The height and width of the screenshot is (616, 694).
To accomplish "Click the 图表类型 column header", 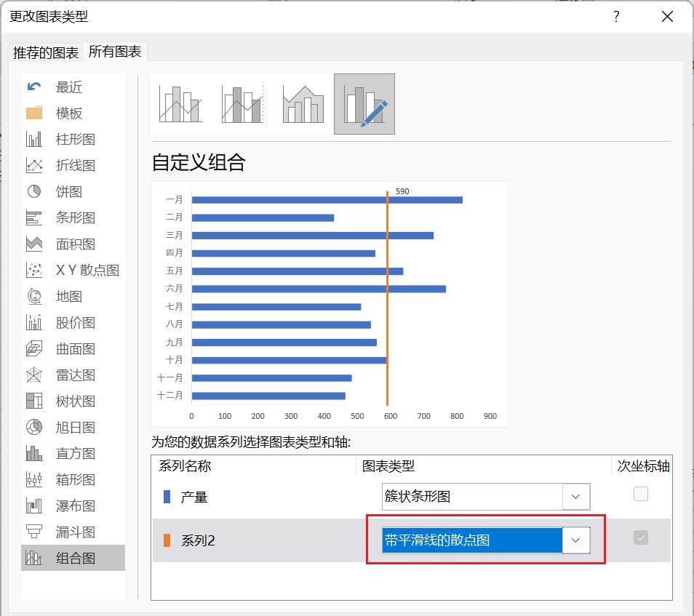I will point(388,466).
